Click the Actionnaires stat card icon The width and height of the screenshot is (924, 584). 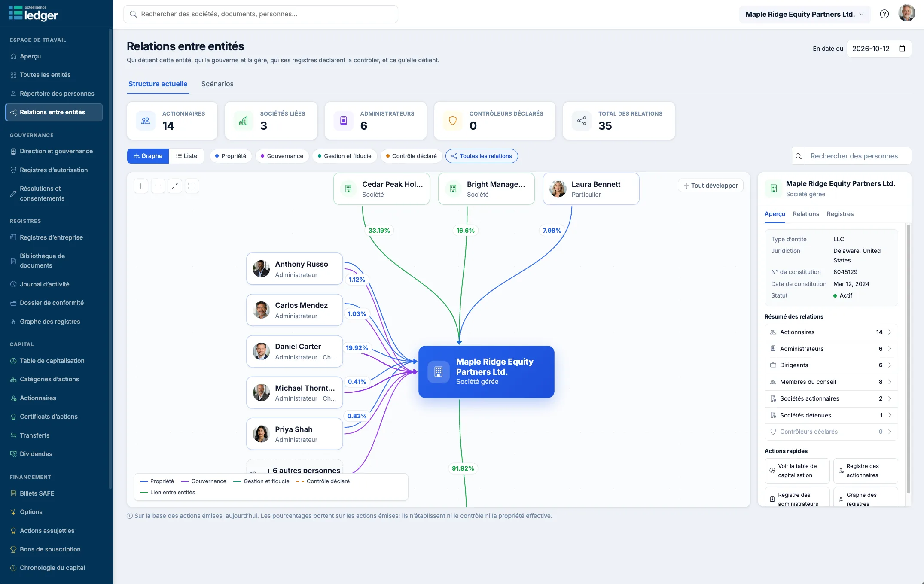(x=146, y=121)
